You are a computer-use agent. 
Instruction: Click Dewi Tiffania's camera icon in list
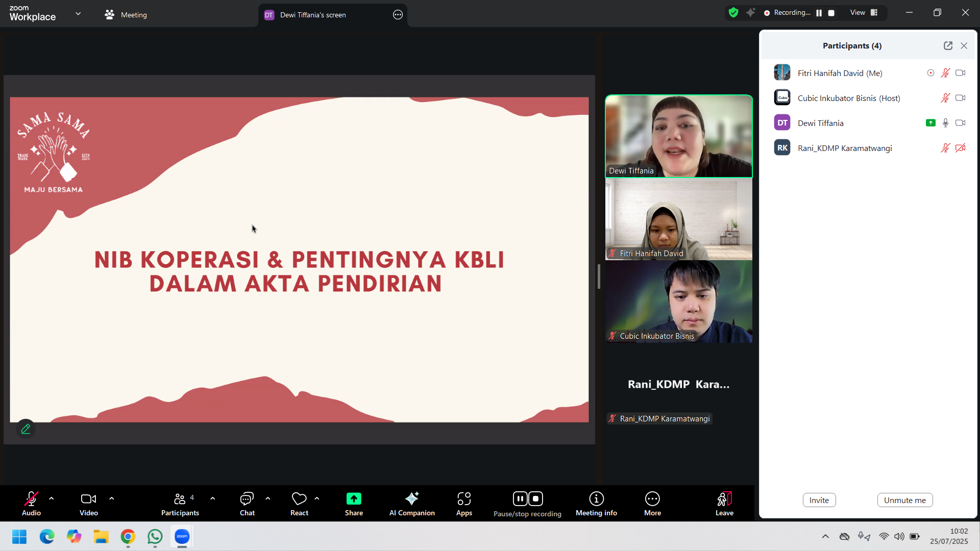(x=960, y=123)
